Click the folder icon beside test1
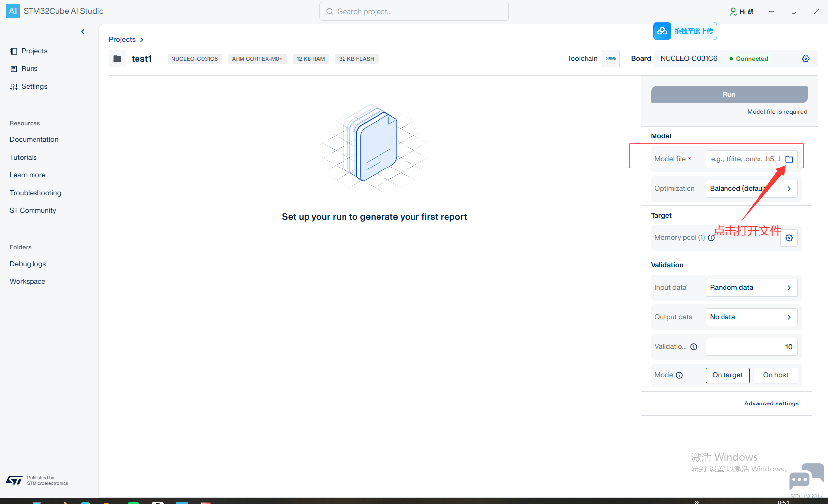 117,59
